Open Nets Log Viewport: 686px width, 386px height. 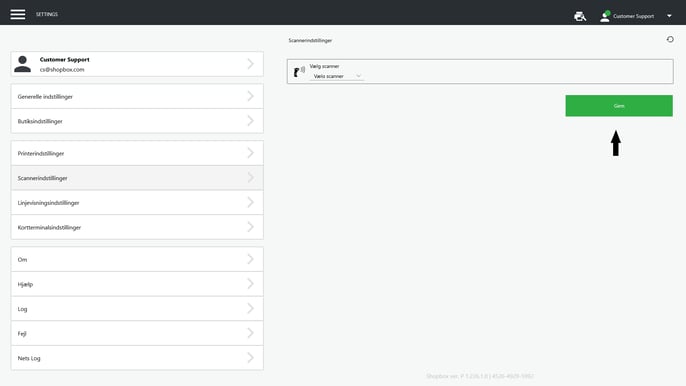[137, 358]
